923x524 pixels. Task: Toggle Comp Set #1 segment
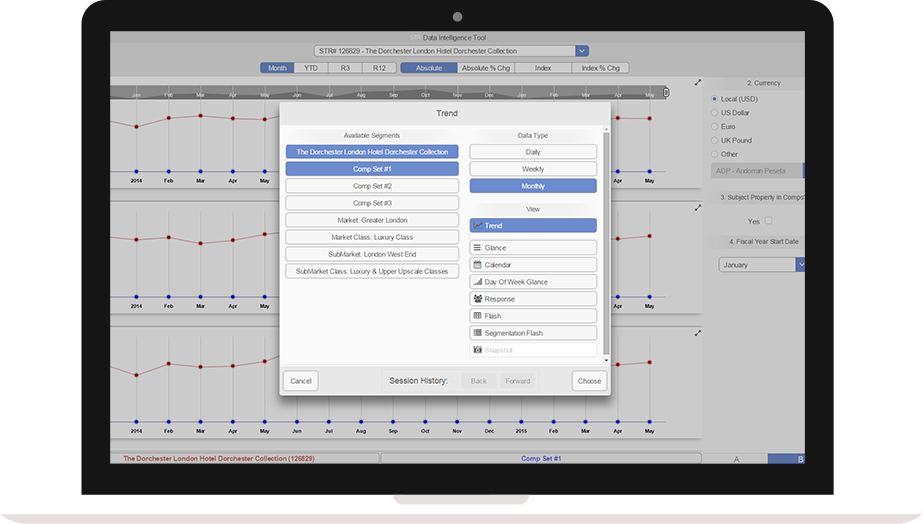(x=372, y=169)
